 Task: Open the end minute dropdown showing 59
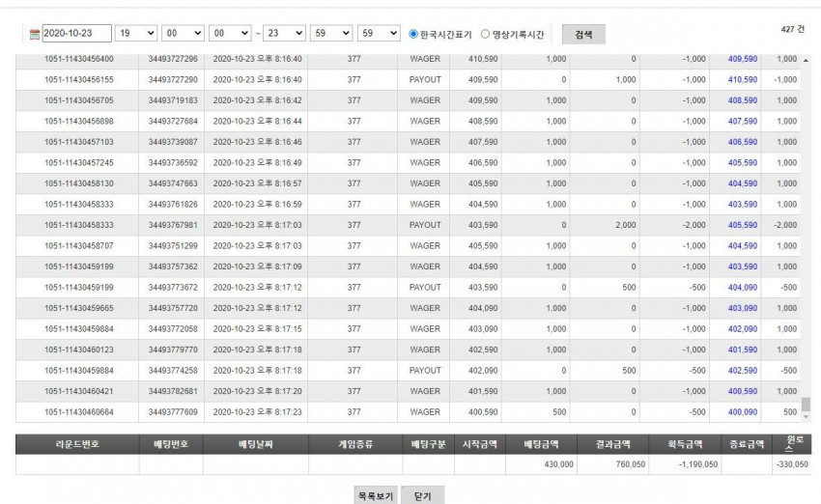[x=331, y=33]
